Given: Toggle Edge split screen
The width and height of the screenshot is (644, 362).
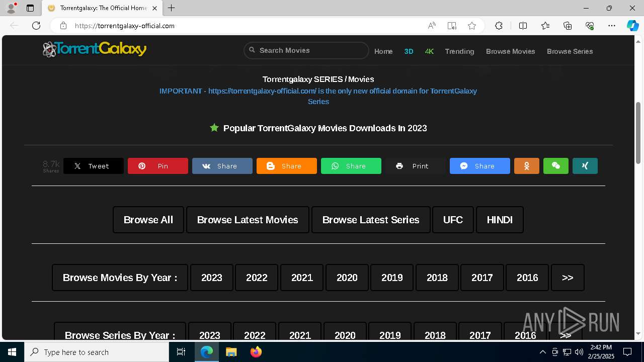Looking at the screenshot, I should (523, 26).
